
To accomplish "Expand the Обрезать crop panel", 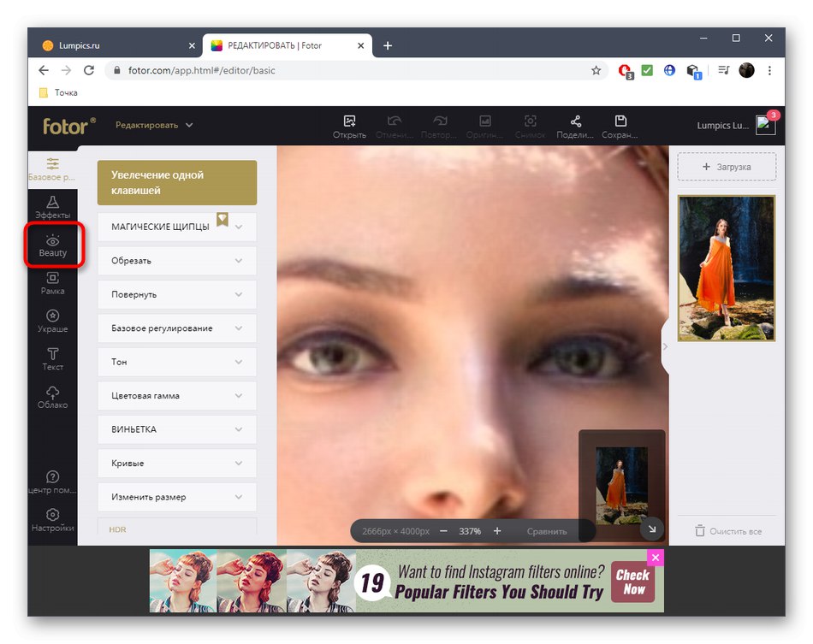I will click(177, 261).
